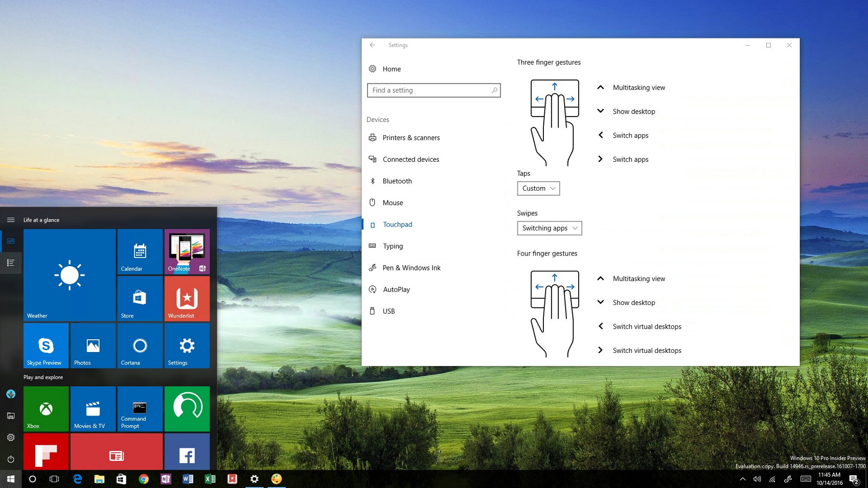Open the green headphones app tile
The width and height of the screenshot is (868, 488).
click(187, 409)
